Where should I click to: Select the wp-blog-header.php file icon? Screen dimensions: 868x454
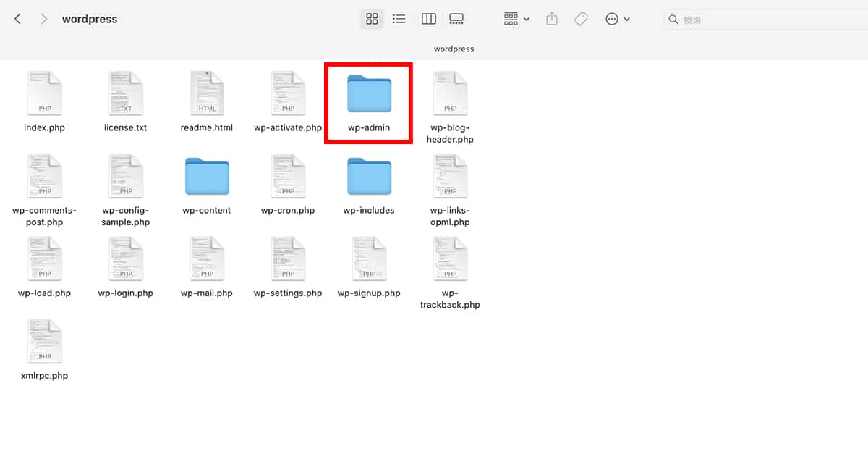pos(450,93)
